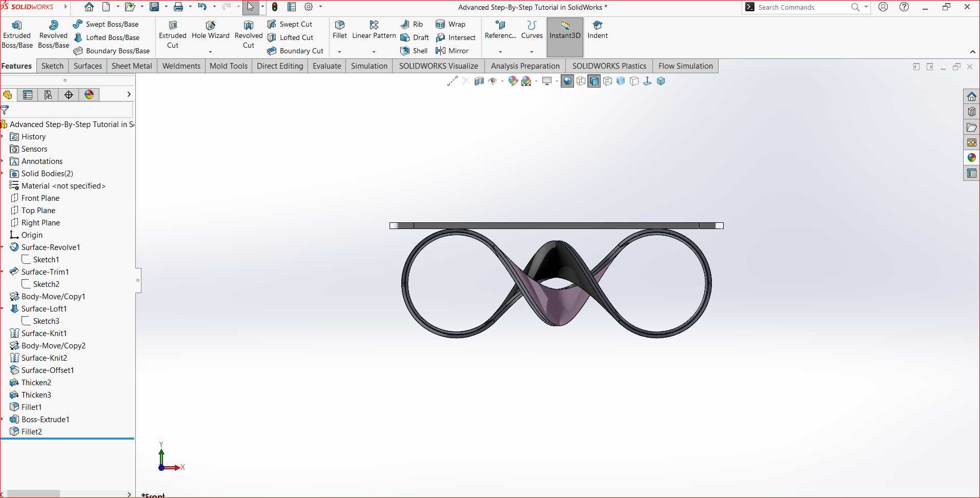Select the Rib tool

[x=412, y=24]
